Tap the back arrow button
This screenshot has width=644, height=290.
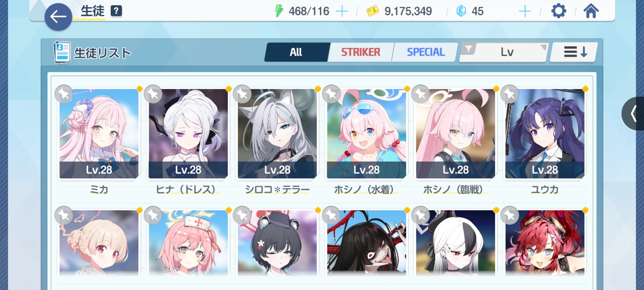(58, 17)
